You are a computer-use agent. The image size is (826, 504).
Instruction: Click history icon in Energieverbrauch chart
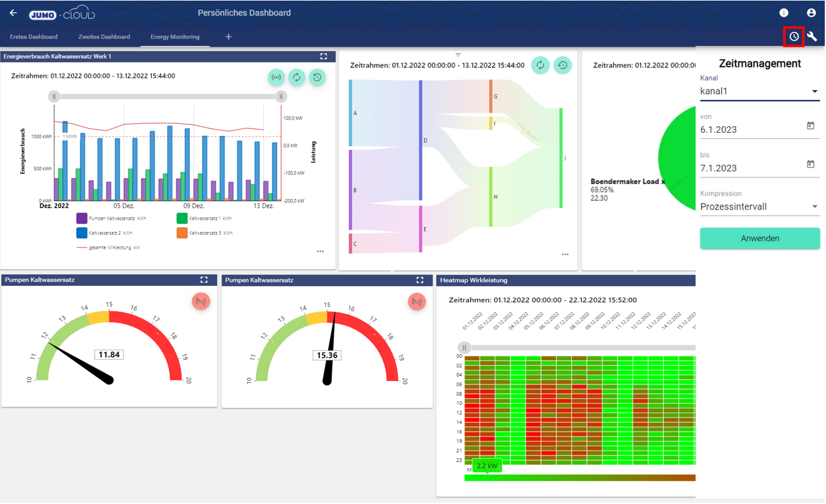coord(317,77)
